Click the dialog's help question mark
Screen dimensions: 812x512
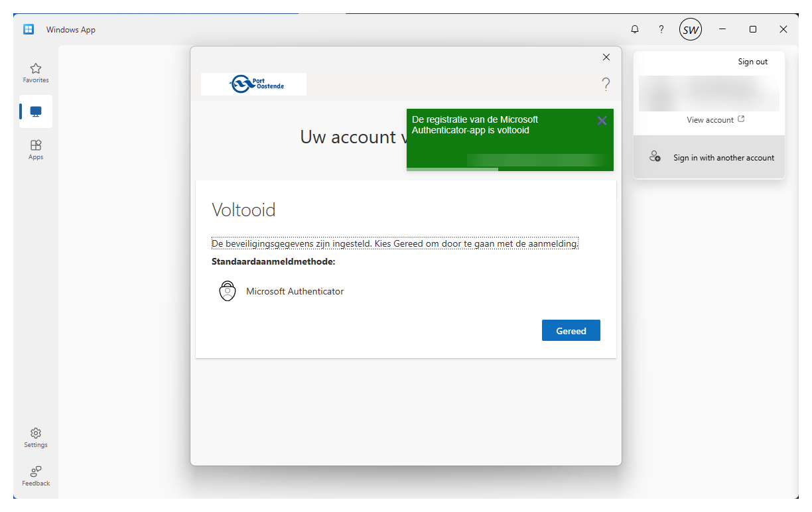[x=606, y=84]
